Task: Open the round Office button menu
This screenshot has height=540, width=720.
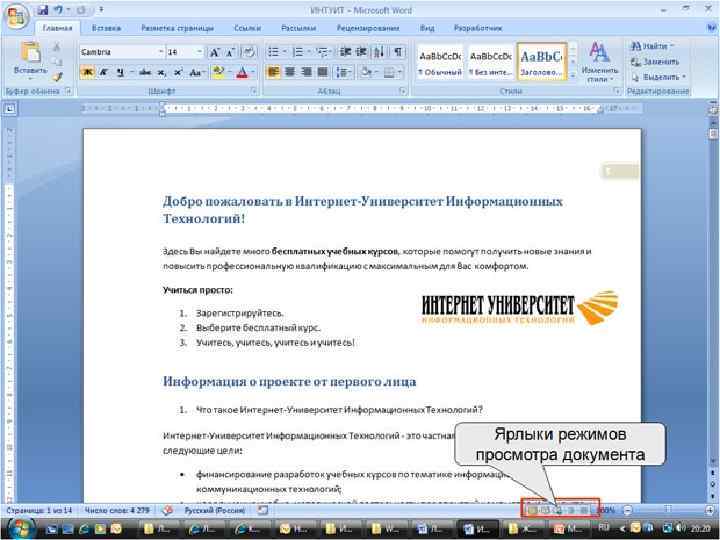Action: (17, 17)
